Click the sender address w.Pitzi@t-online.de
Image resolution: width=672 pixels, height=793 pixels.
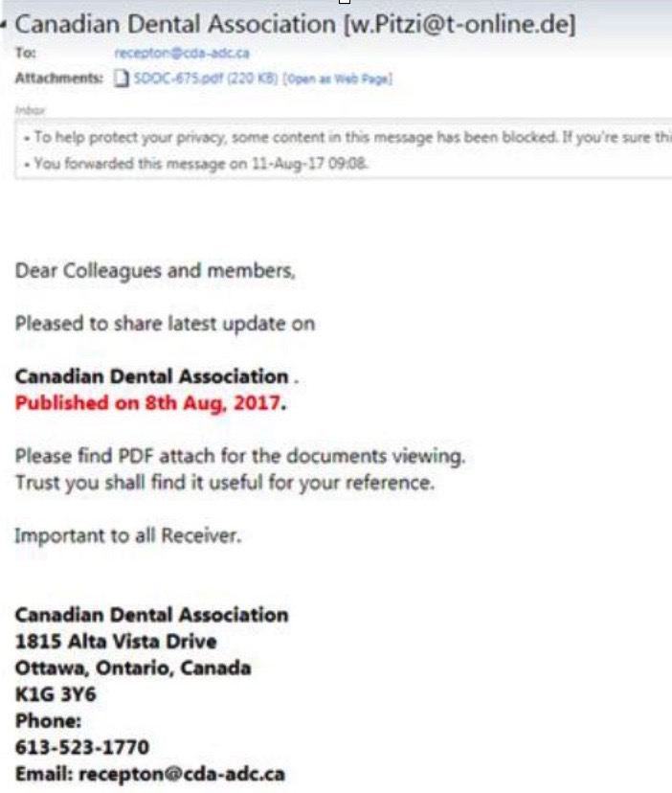click(x=459, y=24)
